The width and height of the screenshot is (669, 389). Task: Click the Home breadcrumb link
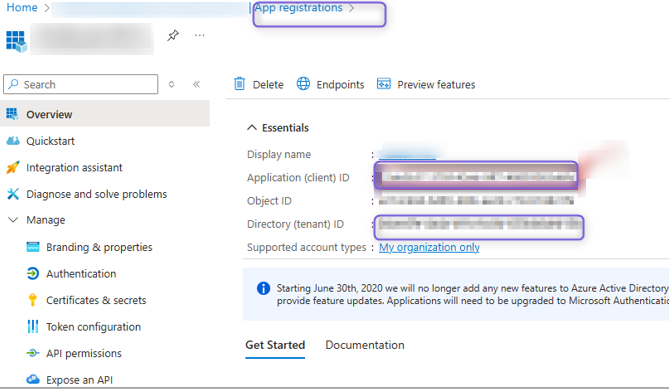coord(22,7)
